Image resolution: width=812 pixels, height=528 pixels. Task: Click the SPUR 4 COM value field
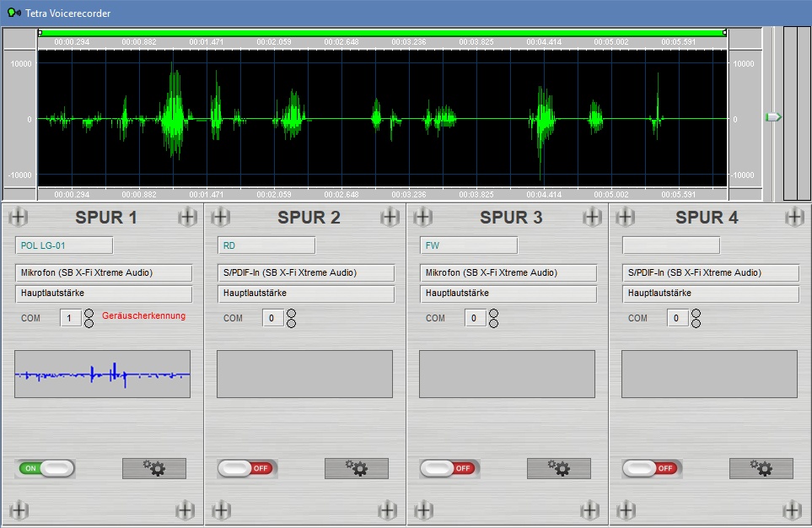coord(677,318)
